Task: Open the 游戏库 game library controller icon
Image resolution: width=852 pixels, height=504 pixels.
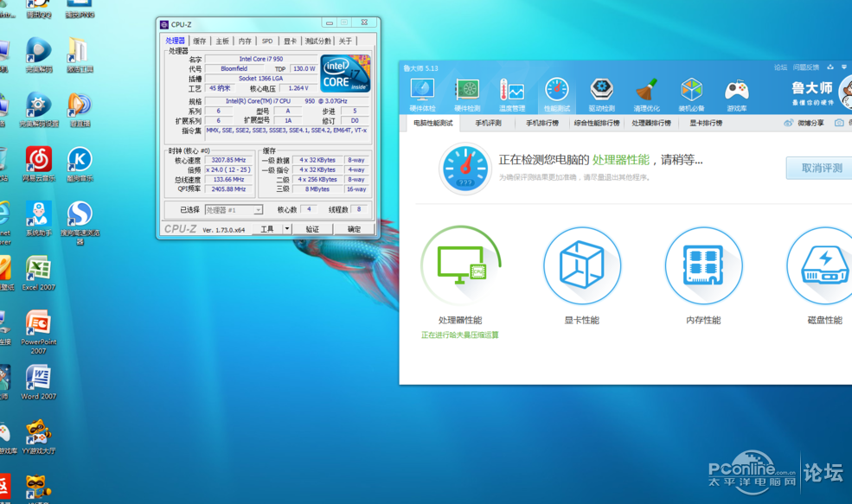Action: pos(737,94)
